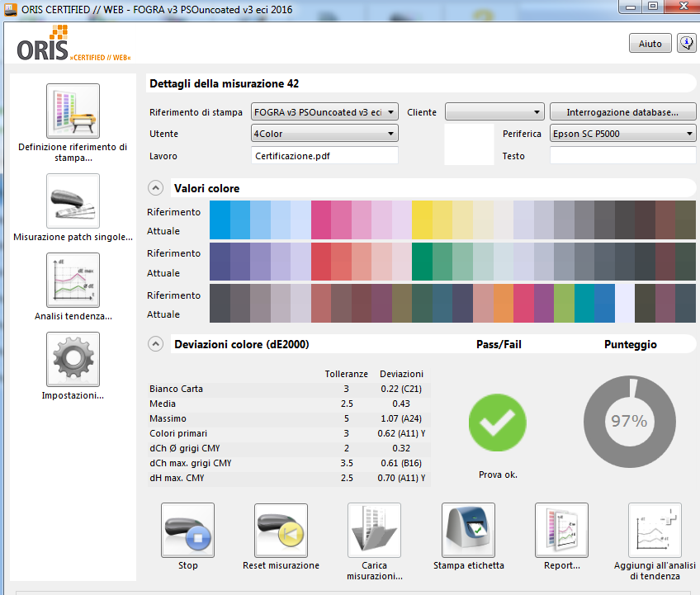
Task: Click the 97% score gauge
Action: [x=630, y=422]
